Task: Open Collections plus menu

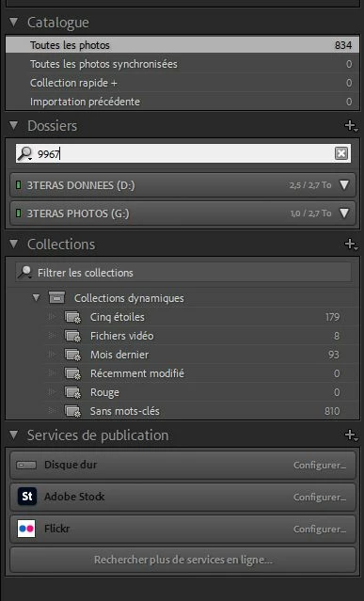Action: 351,244
